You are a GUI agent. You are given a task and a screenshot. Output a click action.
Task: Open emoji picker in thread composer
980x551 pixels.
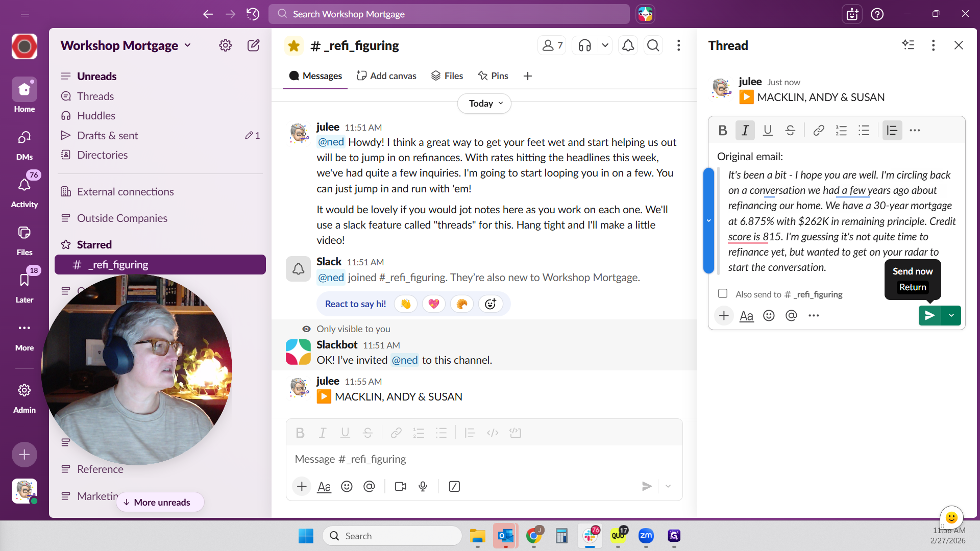click(x=769, y=316)
